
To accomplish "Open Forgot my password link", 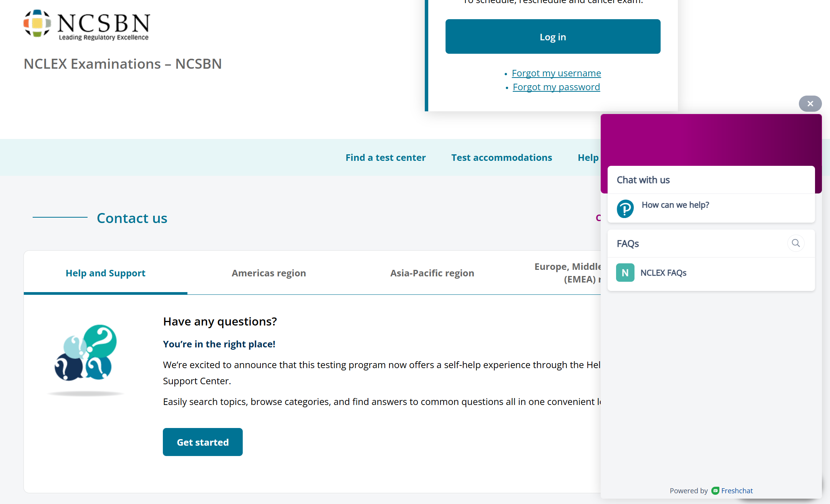I will coord(556,87).
